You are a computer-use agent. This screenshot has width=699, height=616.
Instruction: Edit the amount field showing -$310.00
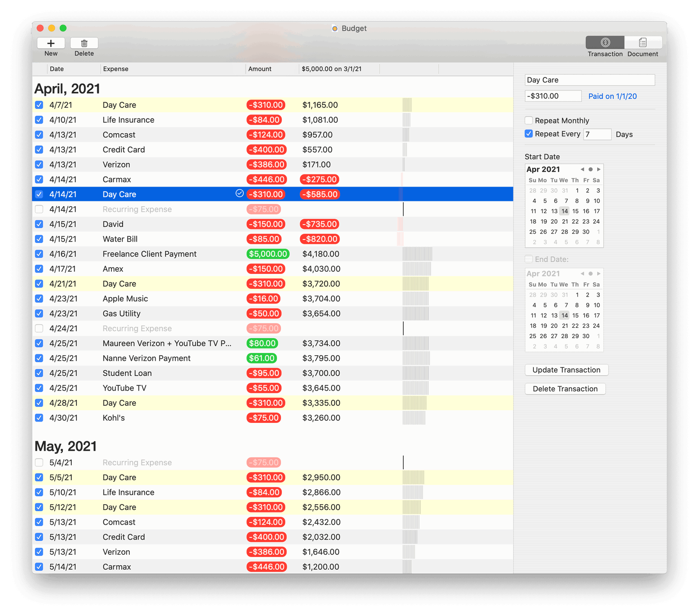[553, 96]
